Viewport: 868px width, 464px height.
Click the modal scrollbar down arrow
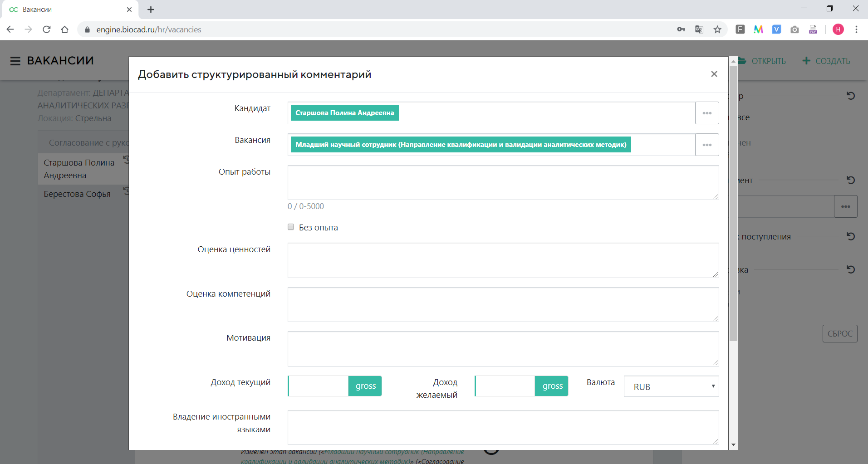pos(733,445)
